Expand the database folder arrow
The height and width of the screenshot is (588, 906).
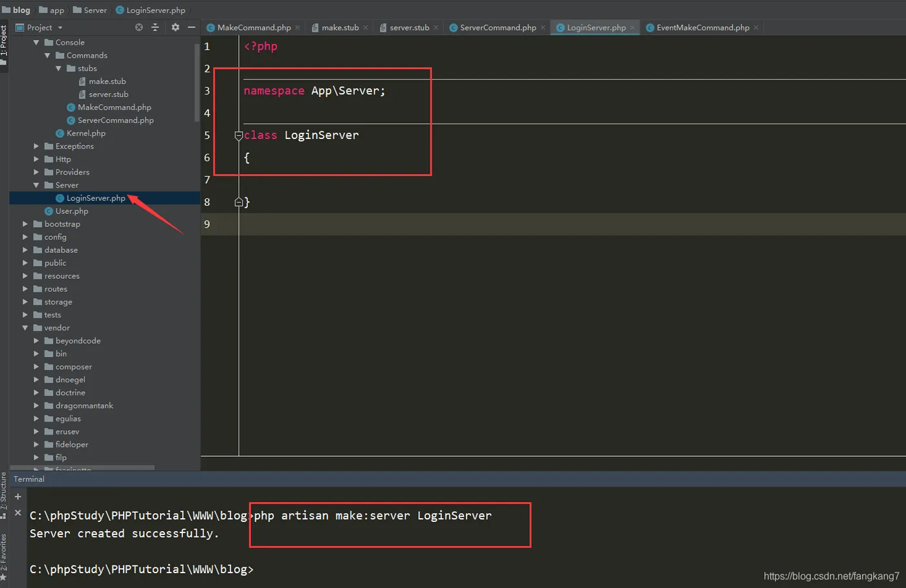tap(25, 250)
